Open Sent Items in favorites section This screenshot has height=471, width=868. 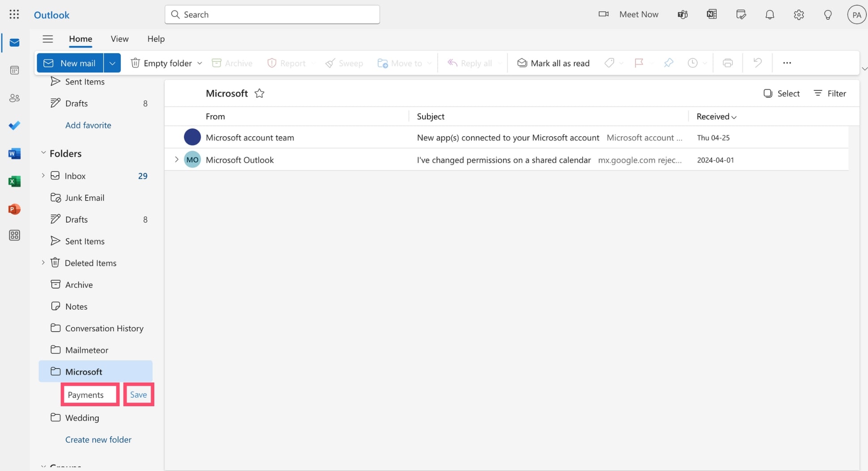(96, 82)
